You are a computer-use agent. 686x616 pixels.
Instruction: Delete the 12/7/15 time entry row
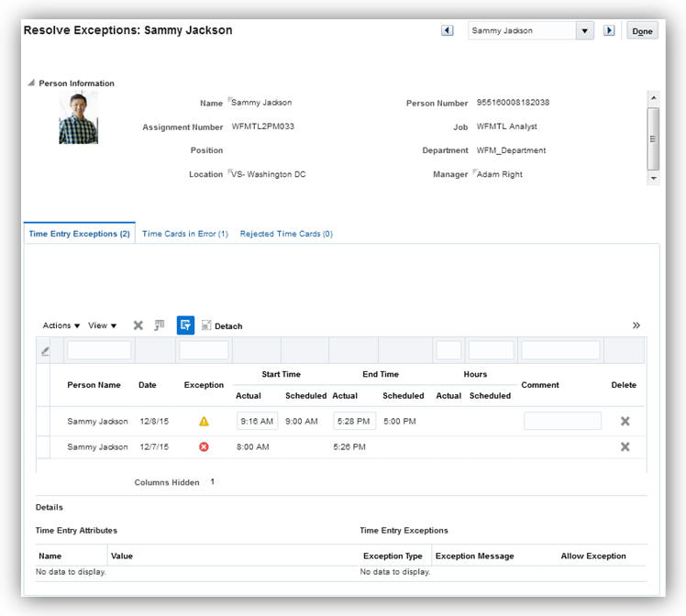625,446
